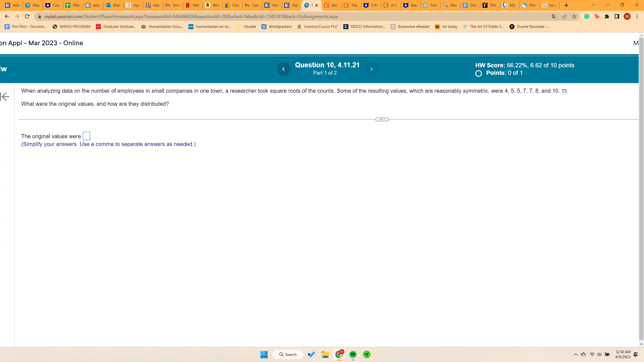644x362 pixels.
Task: Switch to the Mail browser tab
Action: pos(113,5)
